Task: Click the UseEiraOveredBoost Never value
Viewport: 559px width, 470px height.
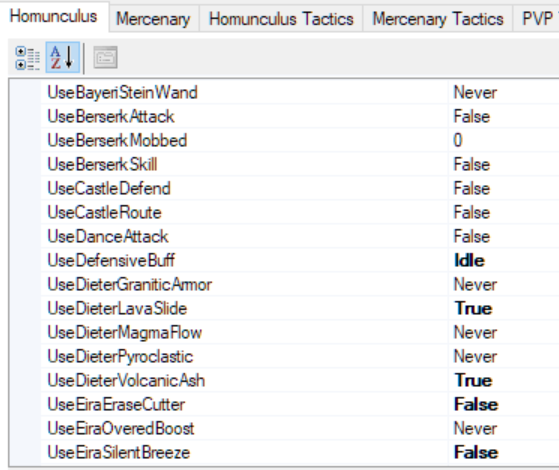Action: pos(475,428)
